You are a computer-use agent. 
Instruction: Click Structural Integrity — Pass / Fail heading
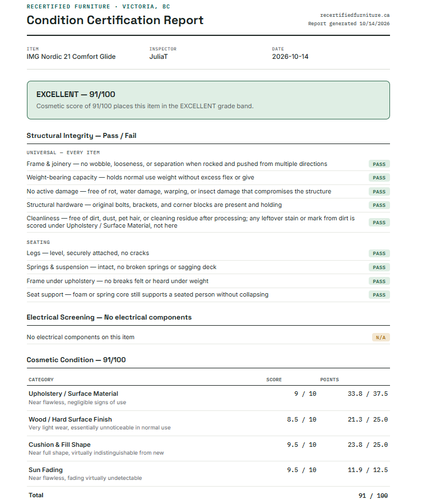82,136
